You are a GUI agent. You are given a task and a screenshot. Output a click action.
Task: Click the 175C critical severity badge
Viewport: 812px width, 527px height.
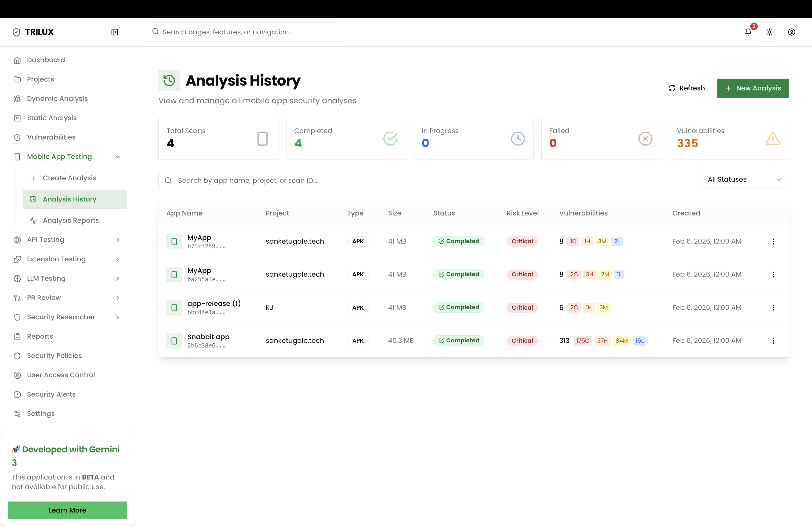pos(582,341)
